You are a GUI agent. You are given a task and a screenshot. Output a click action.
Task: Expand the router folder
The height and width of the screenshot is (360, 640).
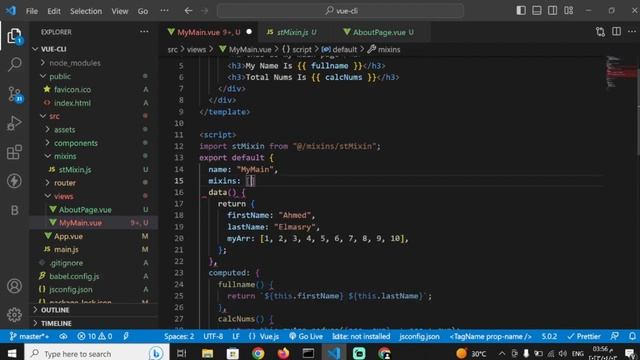pyautogui.click(x=64, y=183)
